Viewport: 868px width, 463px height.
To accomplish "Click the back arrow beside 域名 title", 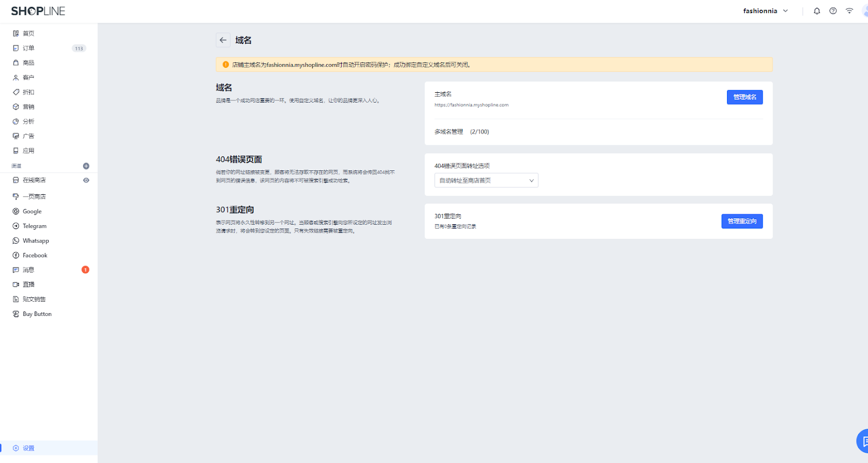I will point(223,40).
